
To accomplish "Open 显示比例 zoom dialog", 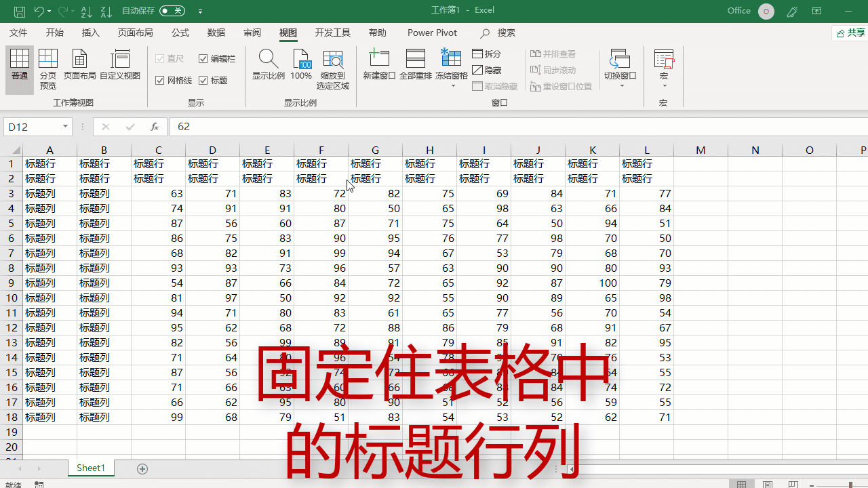I will pos(269,66).
